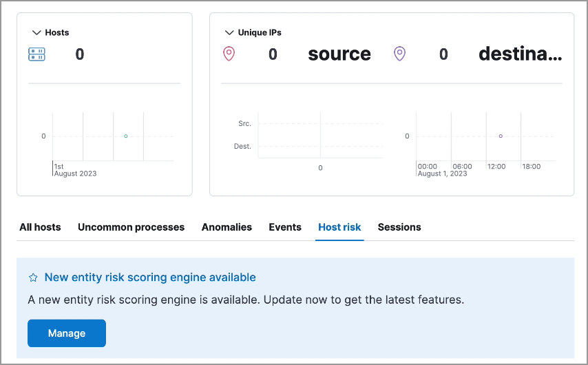
Task: Click the Hosts panel title
Action: tap(57, 32)
